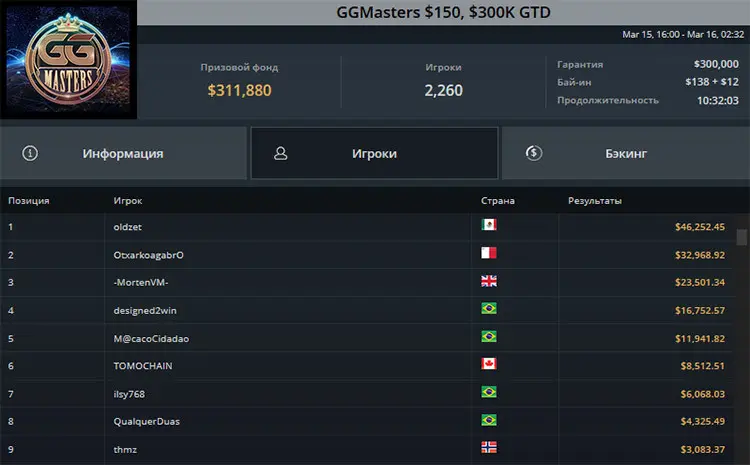Click Norway flag icon for thmz
This screenshot has width=750, height=465.
489,447
